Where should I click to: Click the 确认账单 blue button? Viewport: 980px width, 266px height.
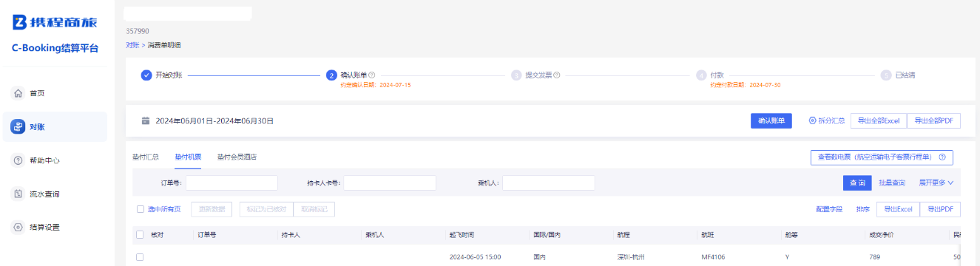pos(771,120)
